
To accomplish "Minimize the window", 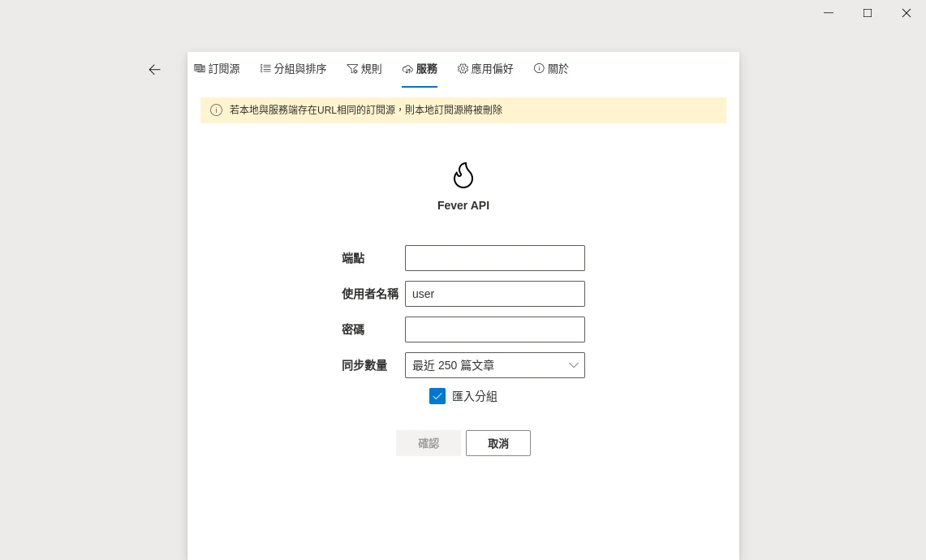I will (x=829, y=13).
